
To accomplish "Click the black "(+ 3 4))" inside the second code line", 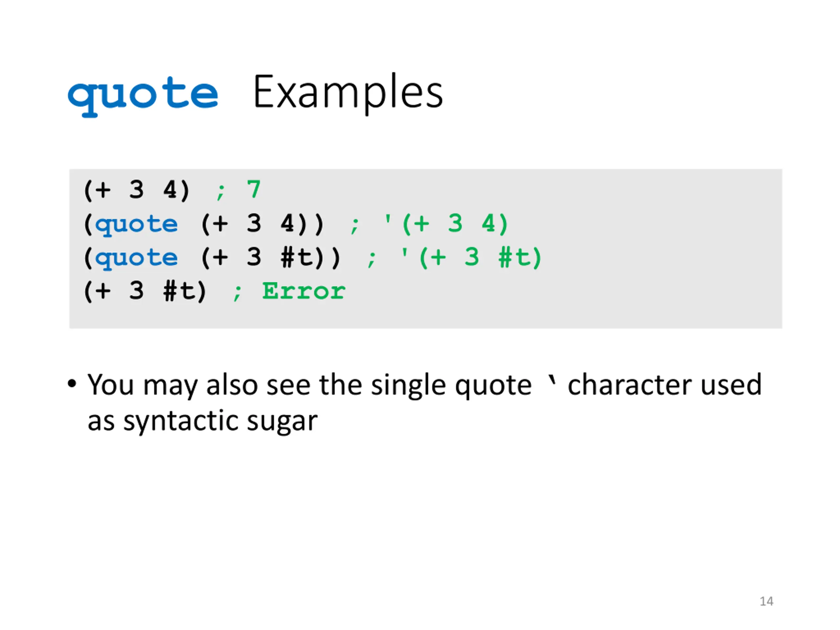I will point(262,224).
